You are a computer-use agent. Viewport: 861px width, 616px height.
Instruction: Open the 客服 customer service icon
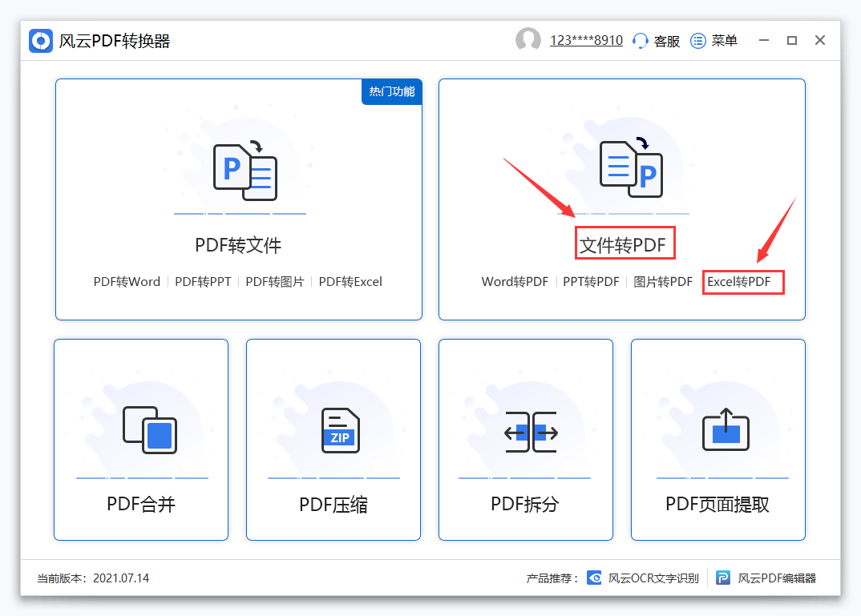[x=641, y=40]
